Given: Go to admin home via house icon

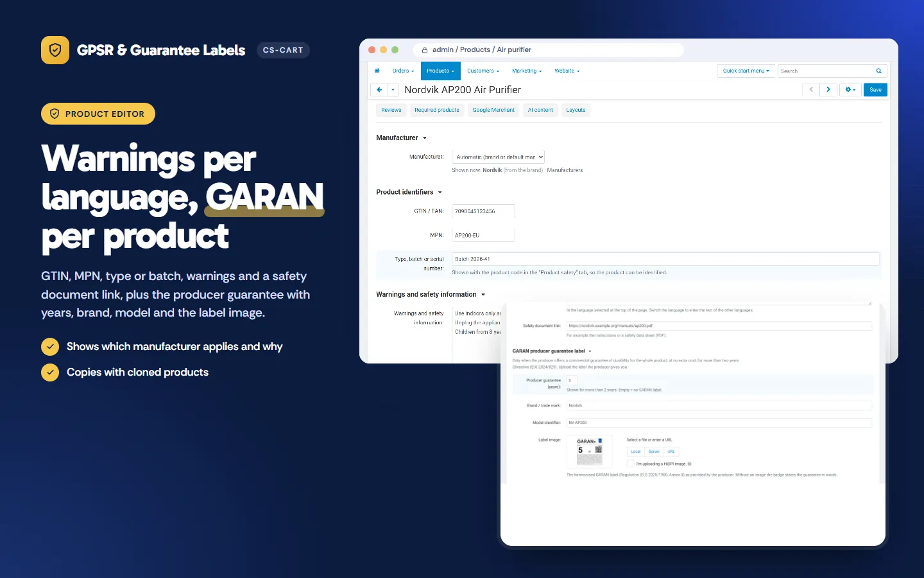Looking at the screenshot, I should (x=377, y=71).
